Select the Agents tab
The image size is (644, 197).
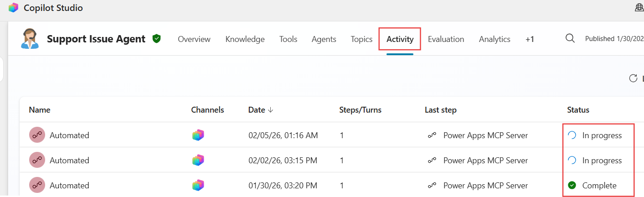324,39
